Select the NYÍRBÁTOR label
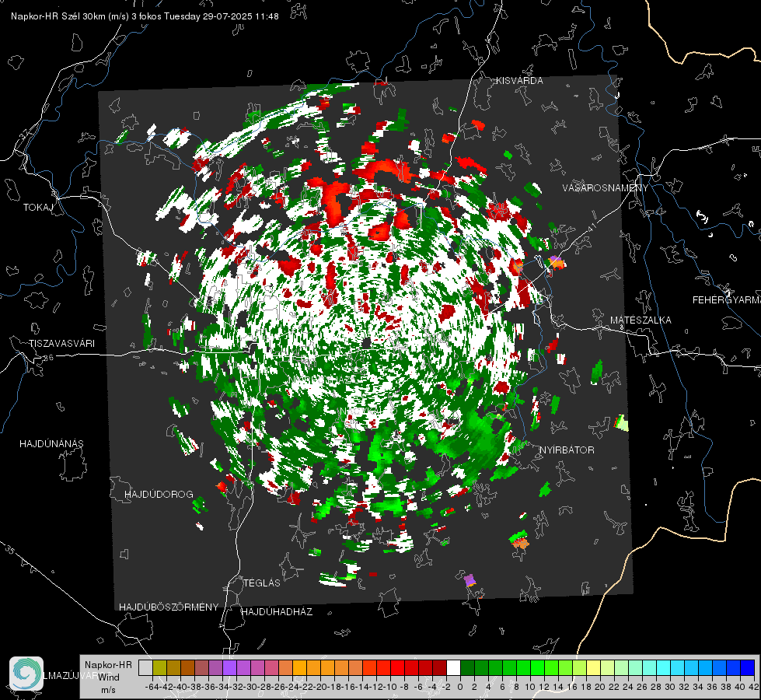This screenshot has height=700, width=761. (x=567, y=450)
